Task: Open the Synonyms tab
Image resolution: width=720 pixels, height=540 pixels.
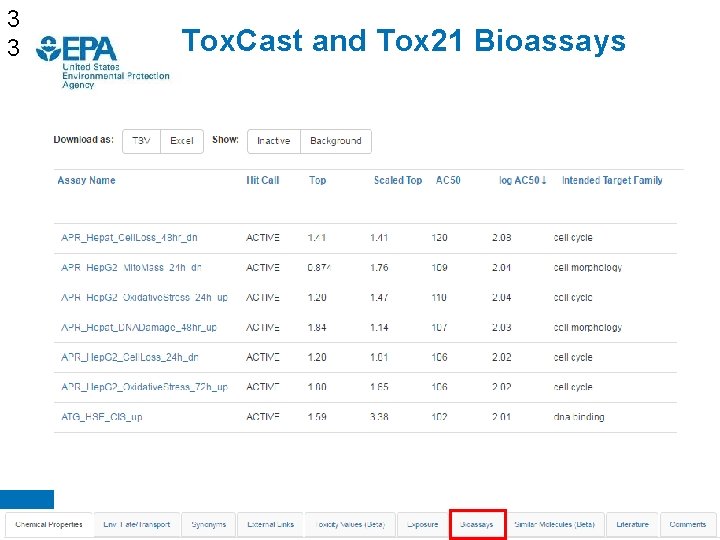Action: [209, 524]
